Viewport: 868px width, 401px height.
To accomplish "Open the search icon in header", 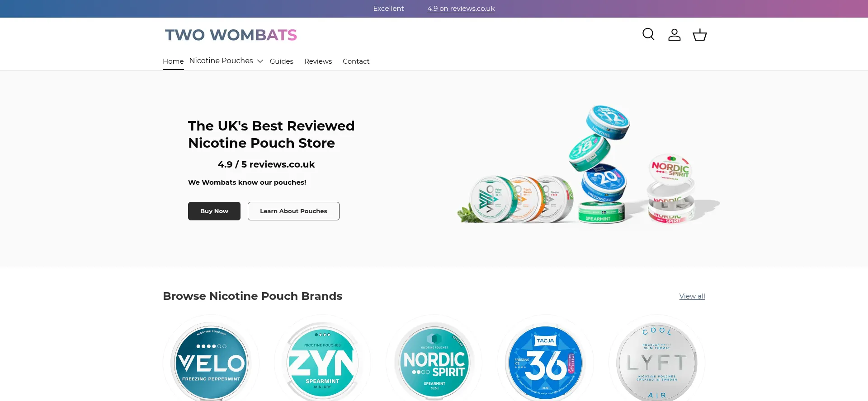I will pyautogui.click(x=648, y=34).
